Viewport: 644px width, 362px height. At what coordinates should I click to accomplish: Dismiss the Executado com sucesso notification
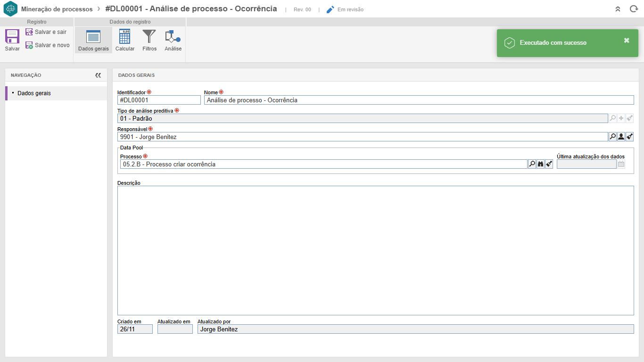coord(627,41)
